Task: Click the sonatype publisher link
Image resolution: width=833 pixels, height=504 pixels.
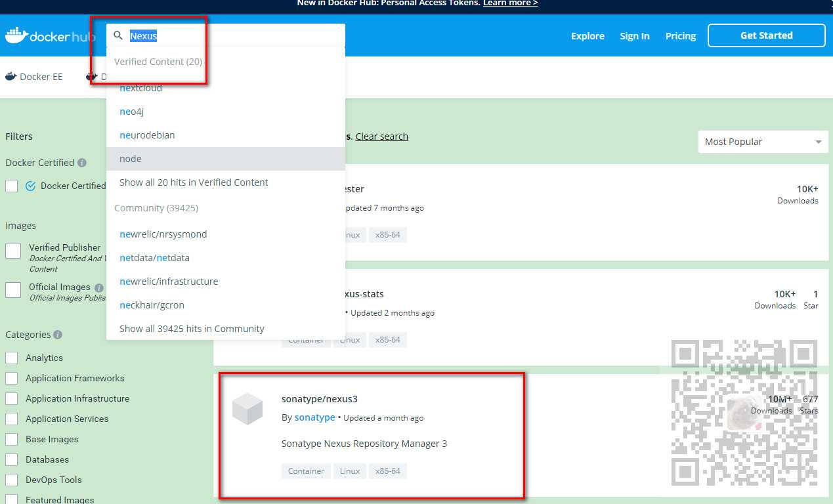Action: (315, 417)
